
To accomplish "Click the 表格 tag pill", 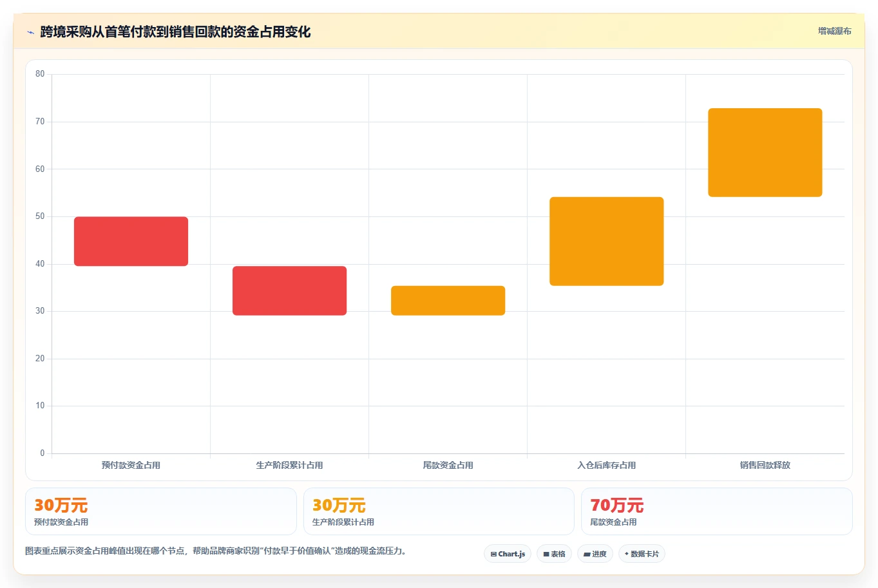I will [x=554, y=554].
